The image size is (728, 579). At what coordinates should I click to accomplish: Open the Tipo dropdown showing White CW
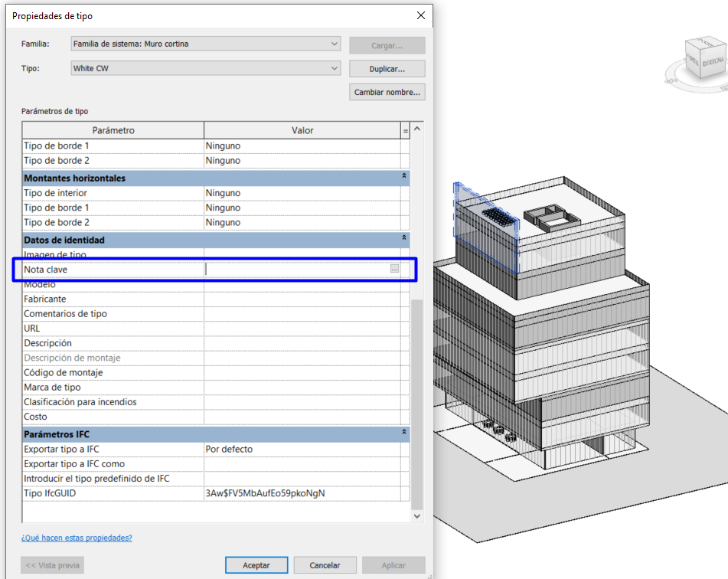coord(206,68)
